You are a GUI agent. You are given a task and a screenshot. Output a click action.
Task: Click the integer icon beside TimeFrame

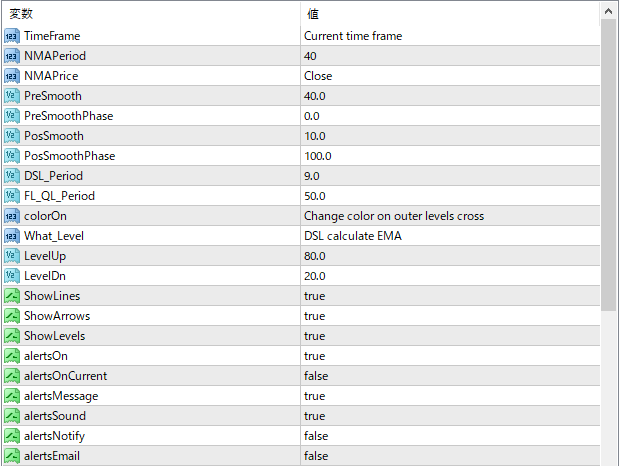(x=11, y=36)
